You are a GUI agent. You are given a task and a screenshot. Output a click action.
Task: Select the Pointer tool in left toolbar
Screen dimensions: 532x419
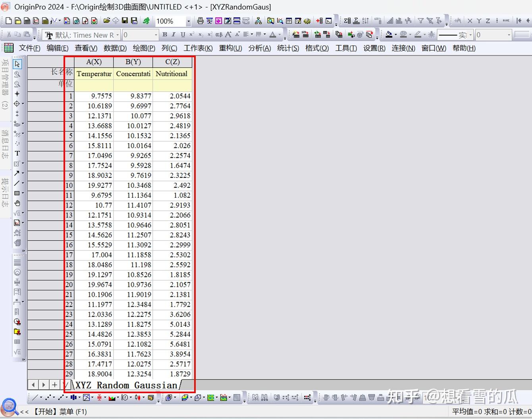click(17, 64)
